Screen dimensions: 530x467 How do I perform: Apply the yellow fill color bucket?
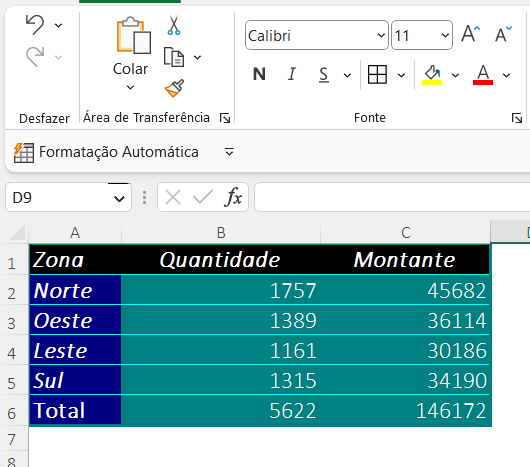[x=432, y=75]
